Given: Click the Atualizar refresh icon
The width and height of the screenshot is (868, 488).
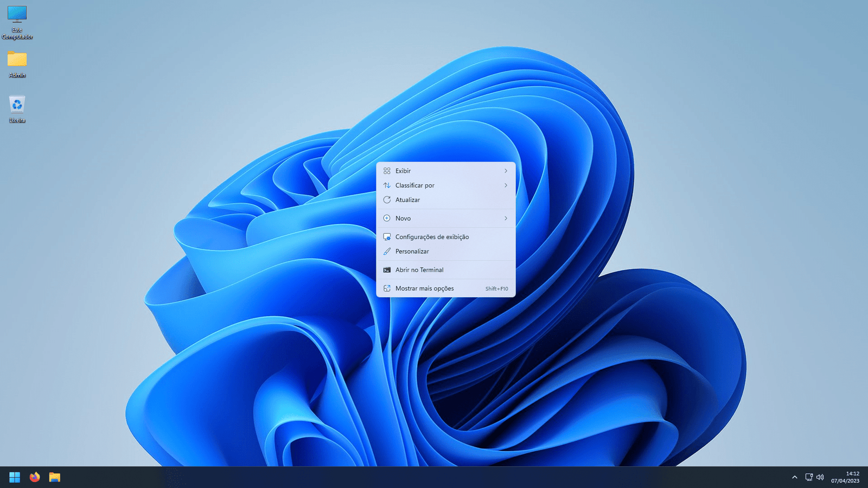Looking at the screenshot, I should click(x=387, y=200).
